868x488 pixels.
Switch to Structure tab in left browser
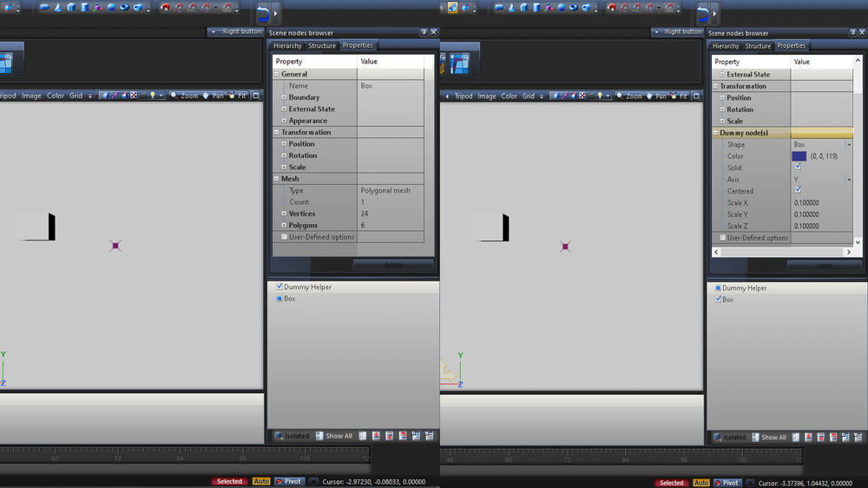point(322,46)
